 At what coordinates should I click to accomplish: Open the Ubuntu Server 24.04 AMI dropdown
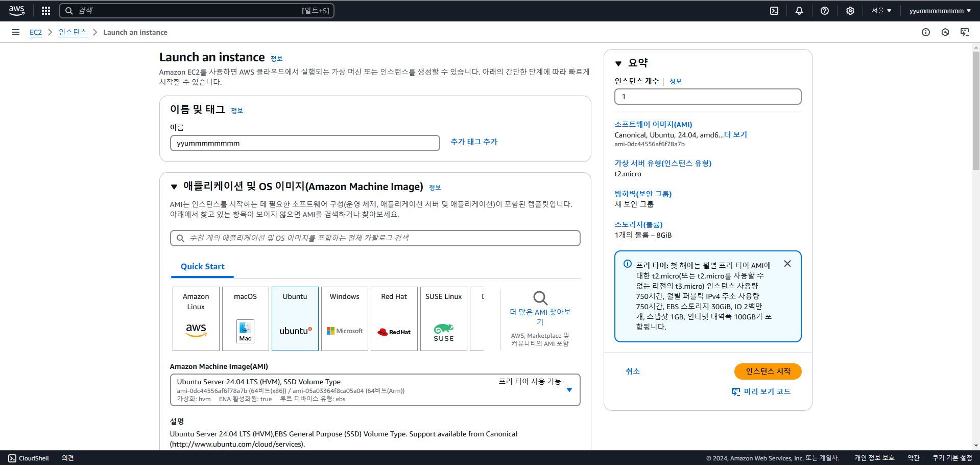click(375, 390)
